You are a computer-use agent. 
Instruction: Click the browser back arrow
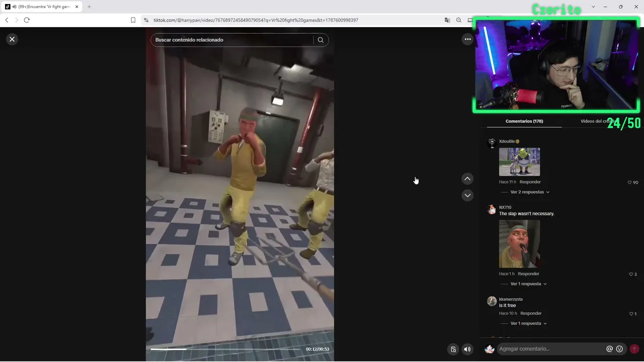[7, 20]
